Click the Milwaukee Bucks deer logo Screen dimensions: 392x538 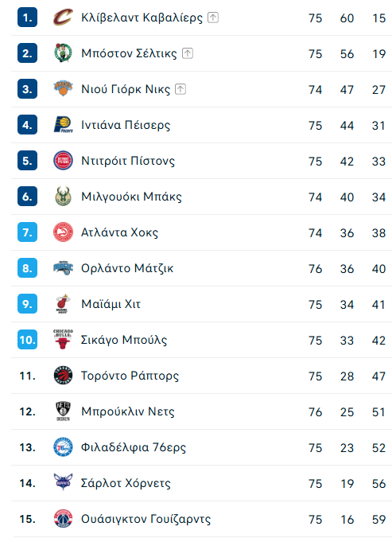[63, 197]
